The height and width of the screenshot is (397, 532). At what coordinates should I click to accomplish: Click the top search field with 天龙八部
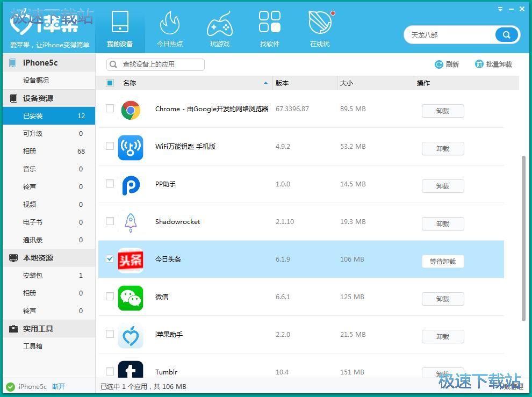[450, 34]
